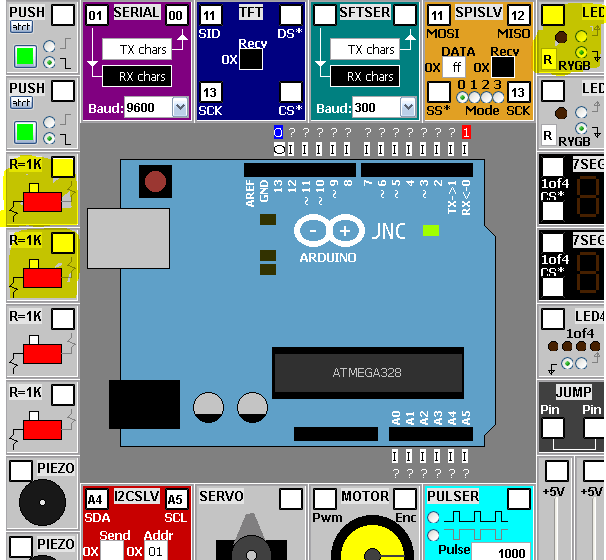606x560 pixels.
Task: Select SPISLV Mode 3 radio button
Action: [x=499, y=97]
